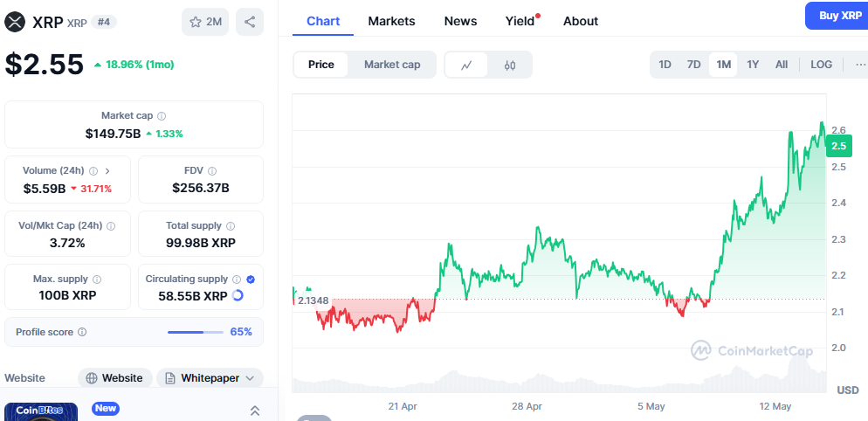Open the Profile score info icon
The height and width of the screenshot is (421, 868).
click(x=82, y=333)
